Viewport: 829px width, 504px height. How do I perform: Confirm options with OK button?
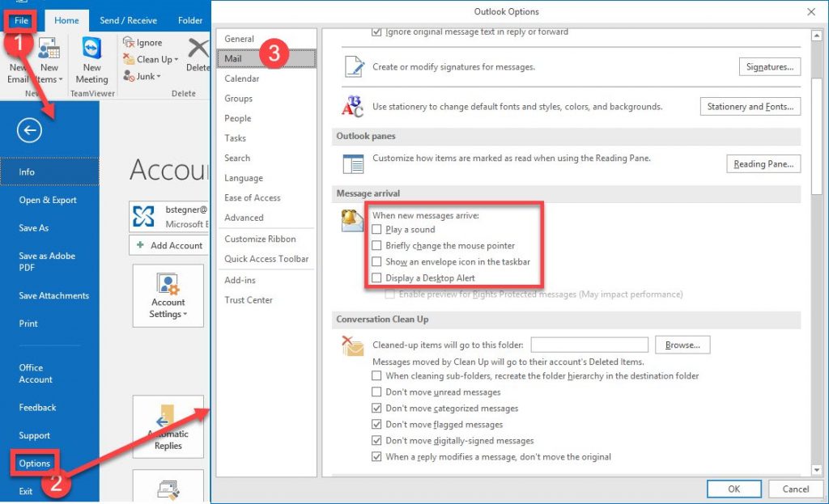[x=733, y=489]
